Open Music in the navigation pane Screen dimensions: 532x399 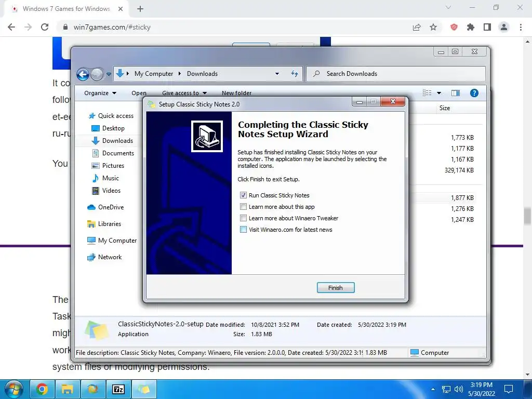click(105, 178)
